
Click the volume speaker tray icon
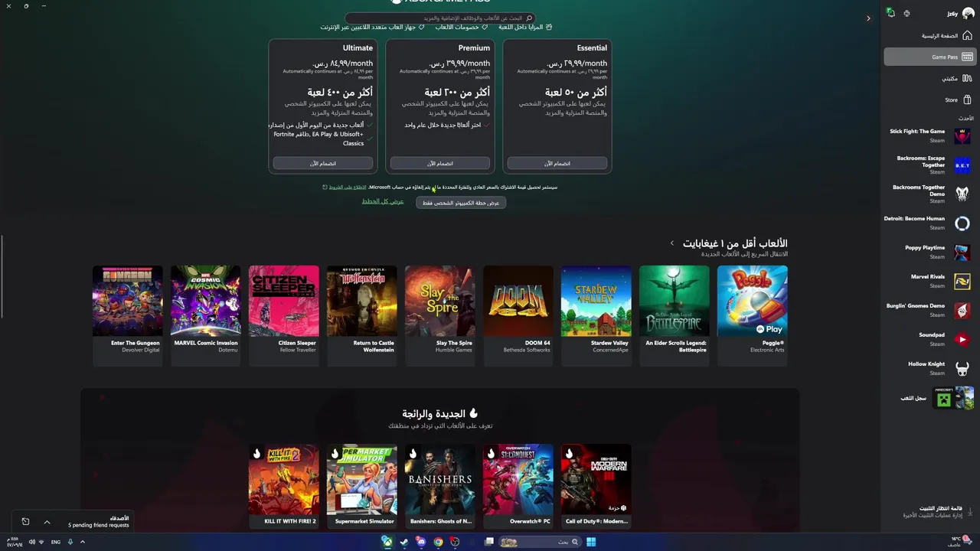pos(31,542)
